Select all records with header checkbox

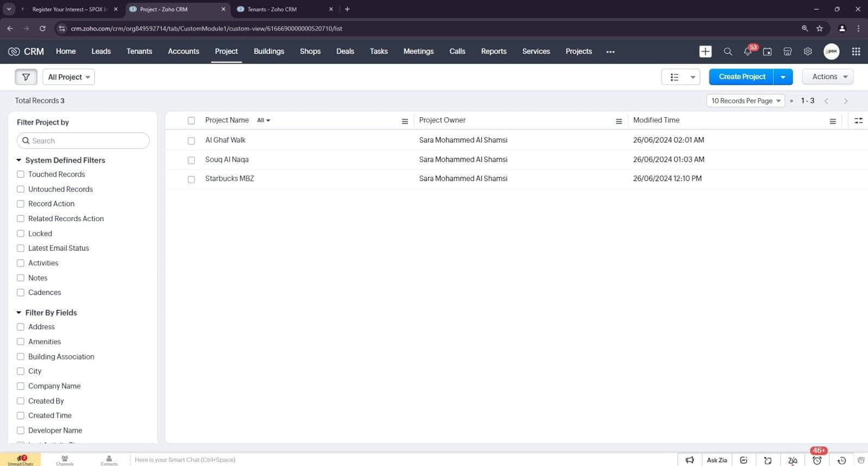(x=191, y=120)
